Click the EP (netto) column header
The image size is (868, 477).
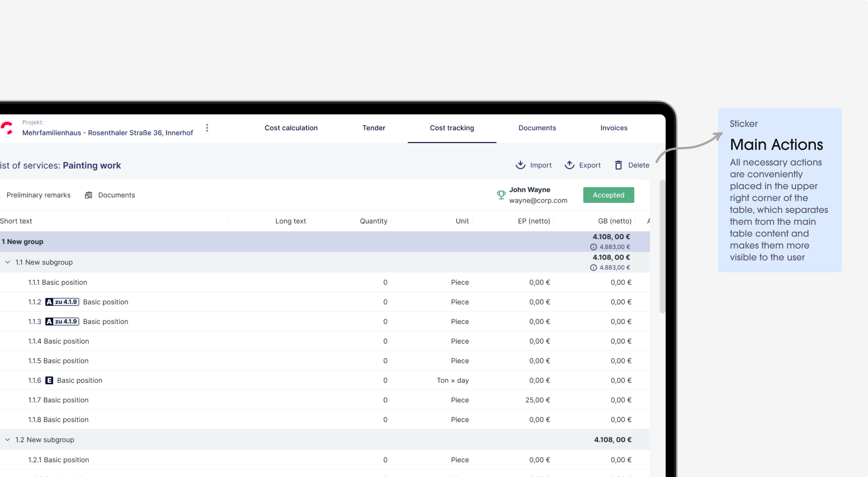[534, 221]
